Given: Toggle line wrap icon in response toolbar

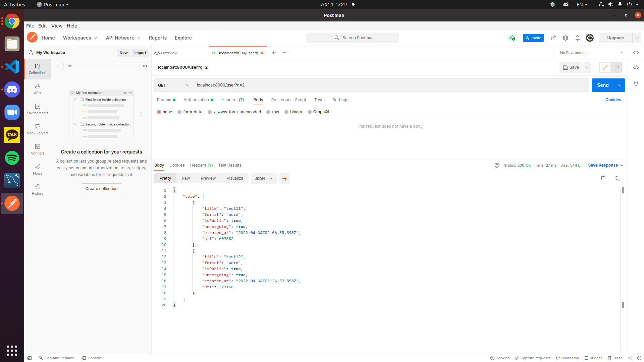Looking at the screenshot, I should [x=285, y=179].
